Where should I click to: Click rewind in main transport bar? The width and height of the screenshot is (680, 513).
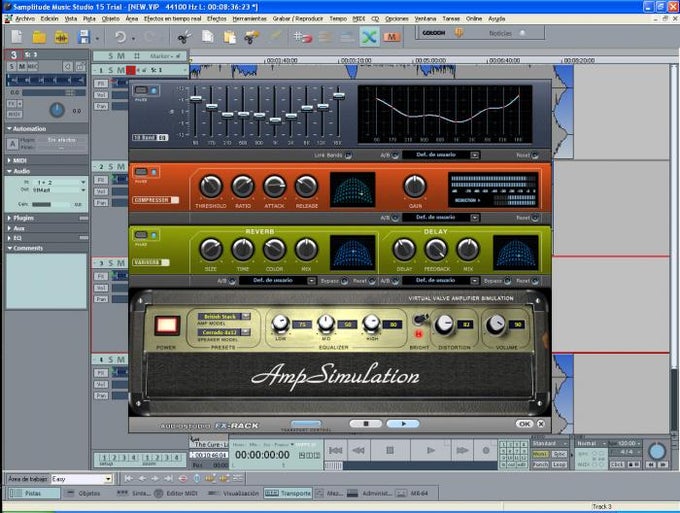click(x=359, y=451)
